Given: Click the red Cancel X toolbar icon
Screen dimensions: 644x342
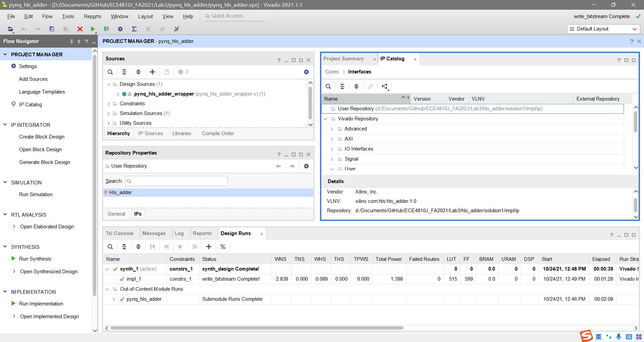Looking at the screenshot, I should point(80,29).
